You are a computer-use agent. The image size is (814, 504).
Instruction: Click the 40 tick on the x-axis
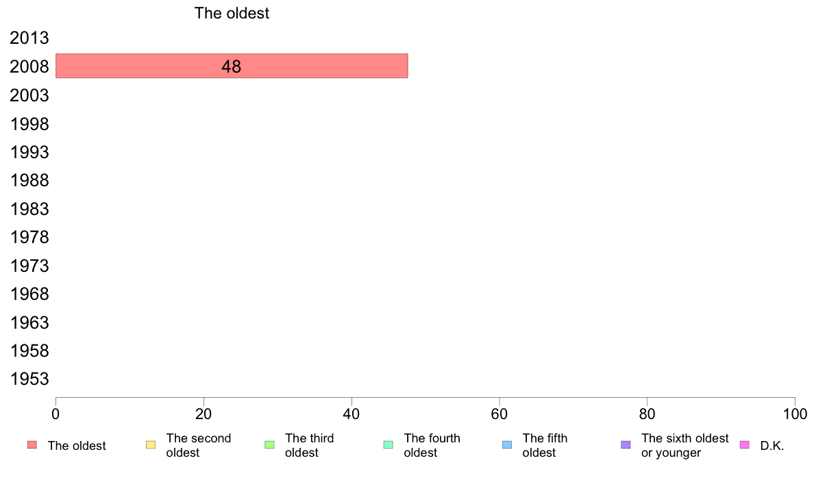coord(351,414)
